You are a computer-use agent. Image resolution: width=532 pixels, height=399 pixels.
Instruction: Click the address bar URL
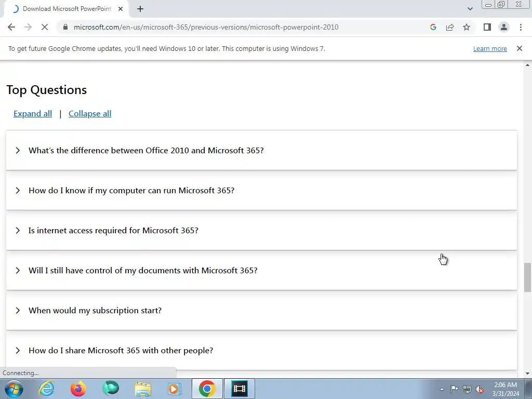pyautogui.click(x=206, y=27)
